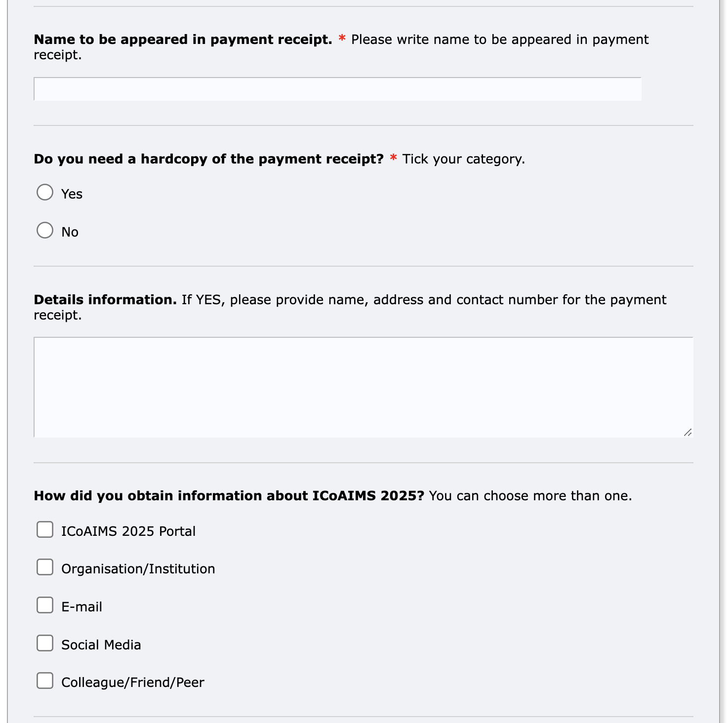The width and height of the screenshot is (728, 723).
Task: Click the 'ICoAIMS 2025 Portal' option label
Action: click(x=128, y=531)
